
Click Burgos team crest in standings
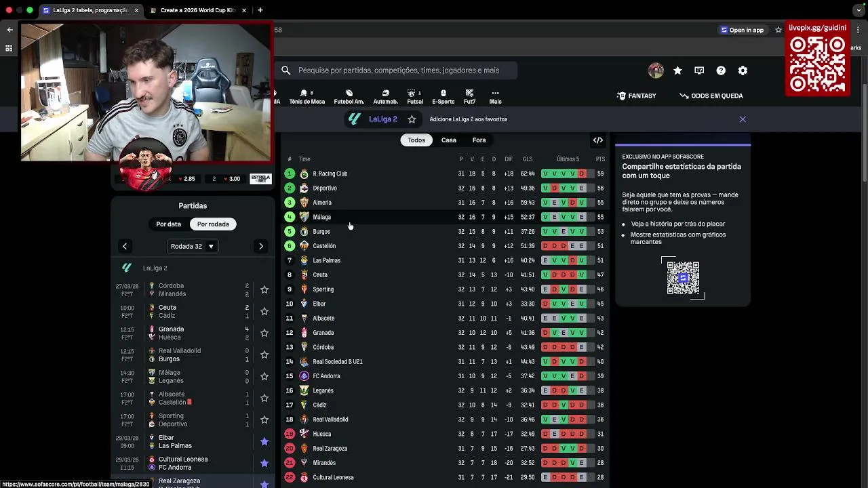304,232
